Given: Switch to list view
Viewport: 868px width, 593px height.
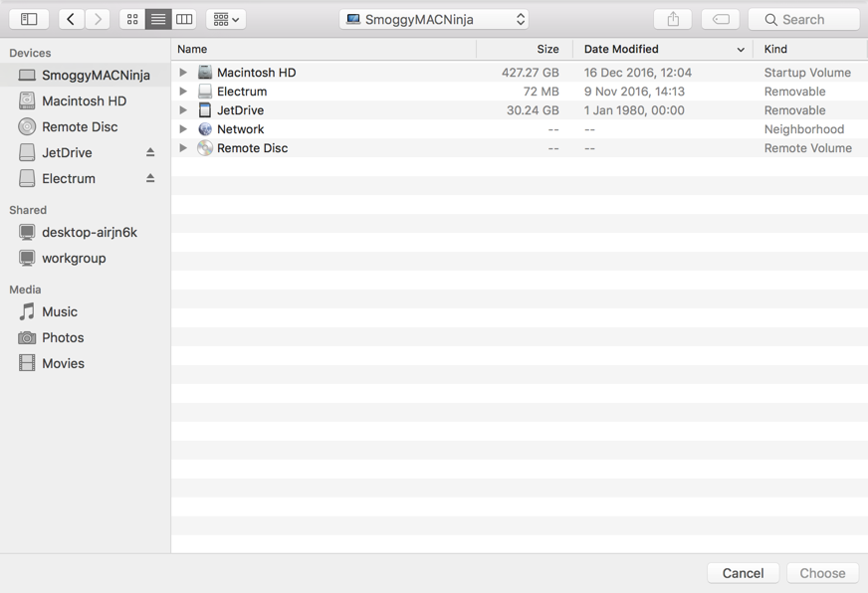Looking at the screenshot, I should [x=158, y=19].
